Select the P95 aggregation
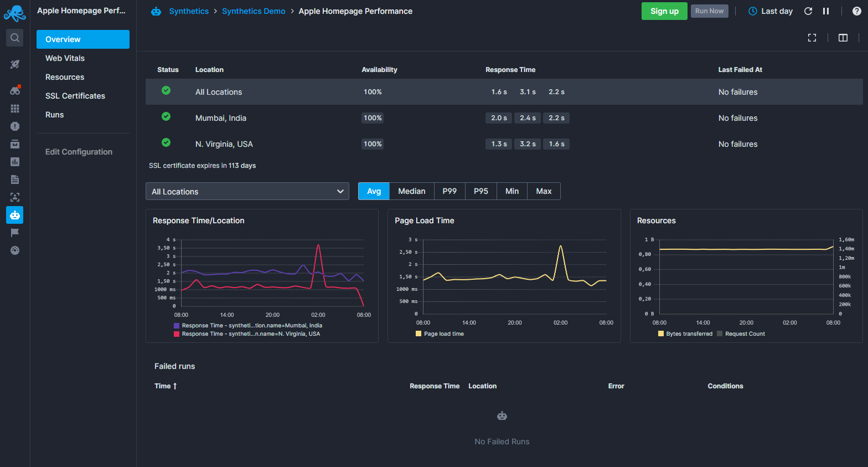 pyautogui.click(x=481, y=191)
